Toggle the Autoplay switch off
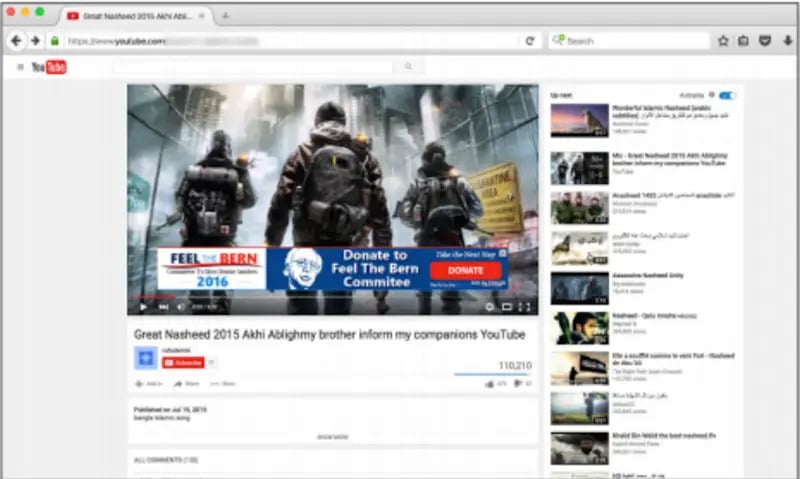Screen dimensions: 800x479 click(727, 95)
